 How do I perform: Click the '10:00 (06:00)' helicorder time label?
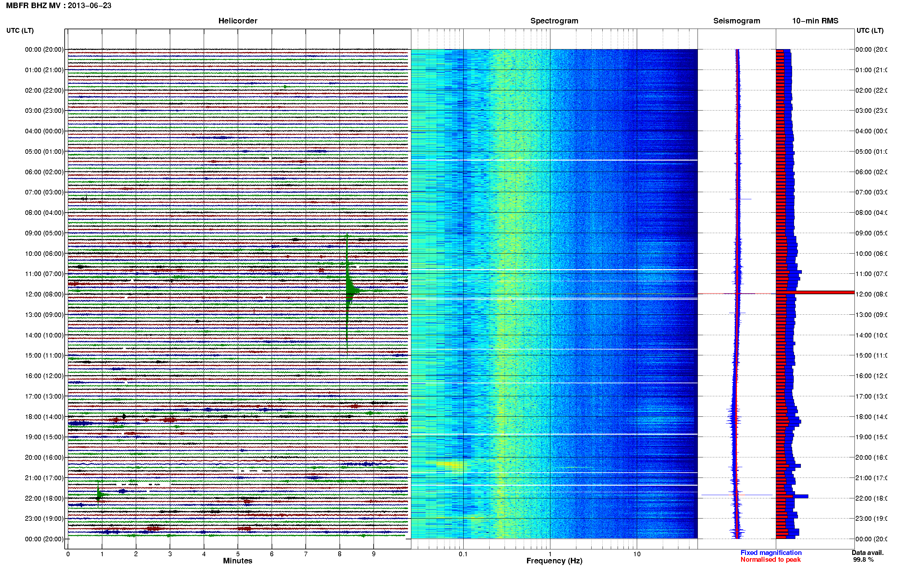44,254
